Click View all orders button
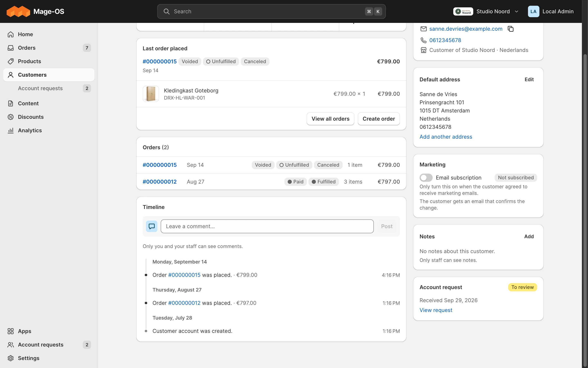Viewport: 588px width, 368px height. pos(331,119)
